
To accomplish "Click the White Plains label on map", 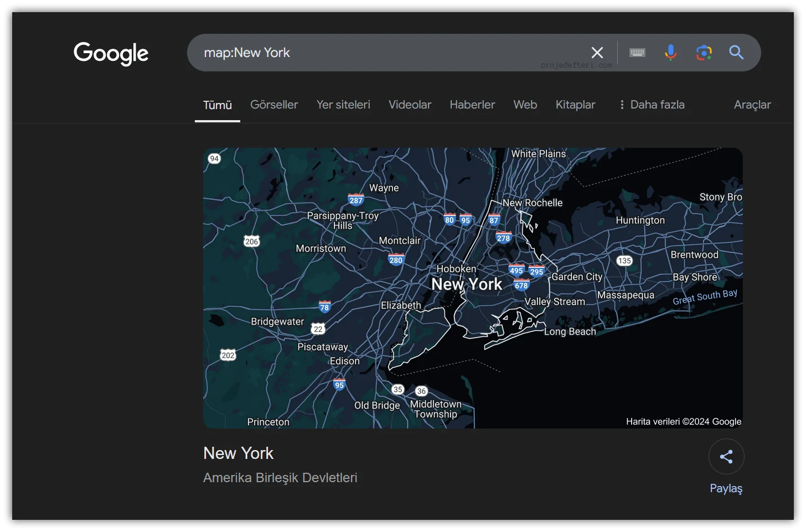I will [539, 153].
